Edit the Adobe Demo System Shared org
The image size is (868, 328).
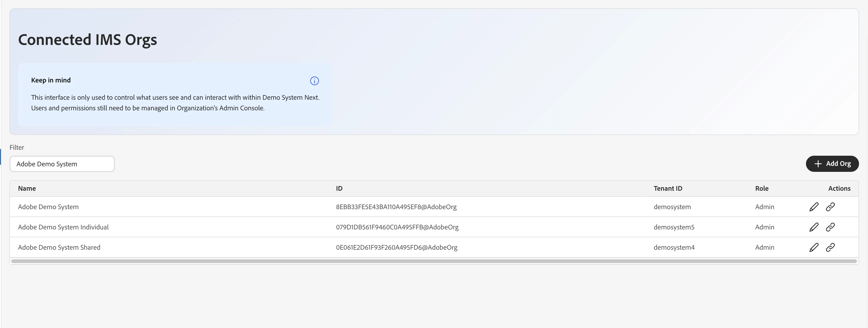tap(814, 247)
